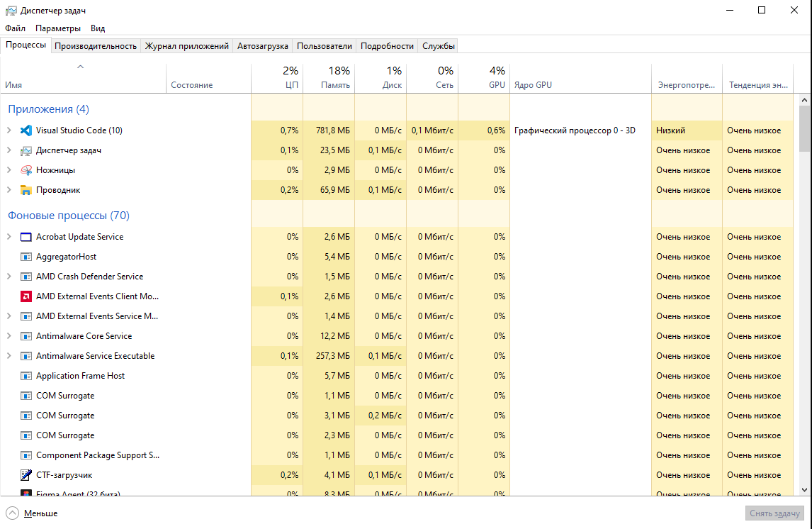Click the Ножницы scissors icon
Image resolution: width=812 pixels, height=529 pixels.
click(26, 170)
